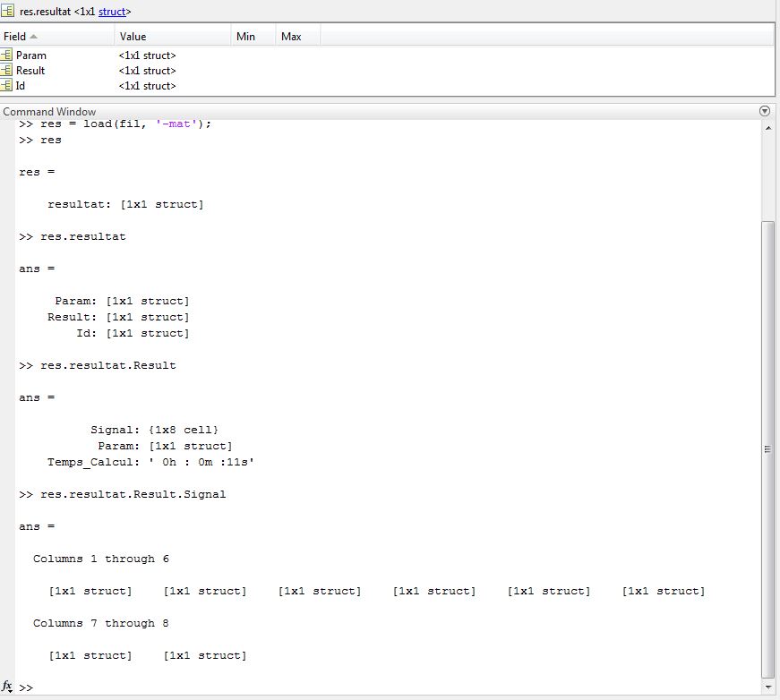Click the fx function browser icon
Image resolution: width=780 pixels, height=700 pixels.
(x=6, y=686)
